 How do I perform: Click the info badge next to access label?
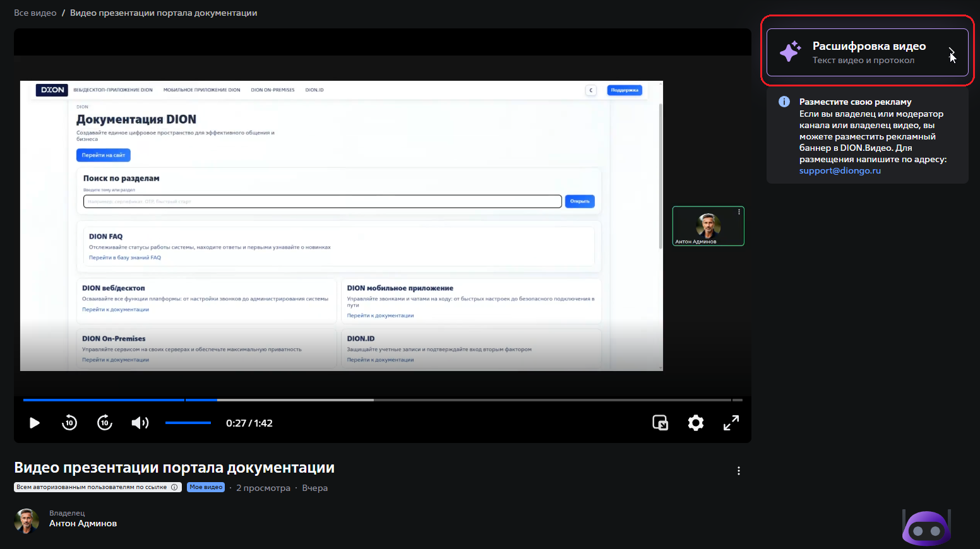(175, 487)
